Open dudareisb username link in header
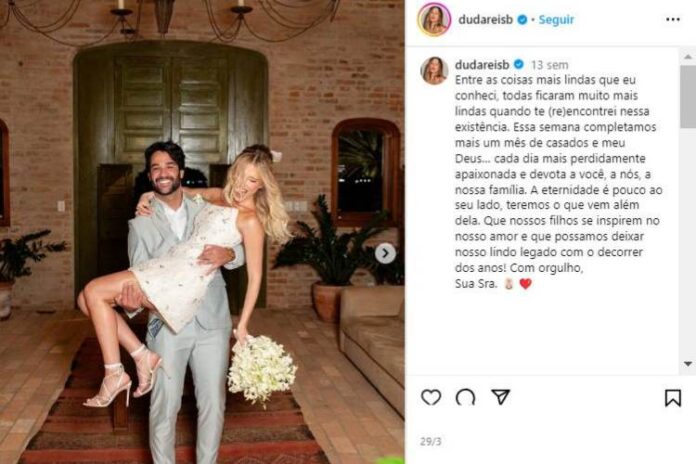 [486, 20]
